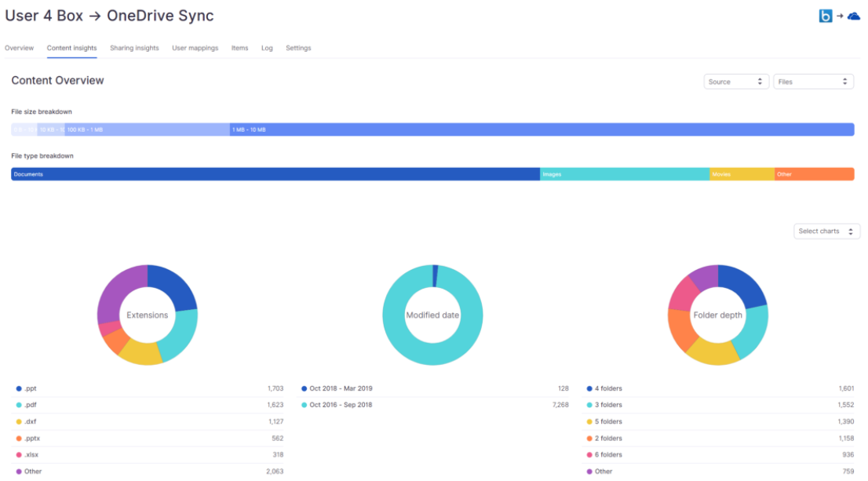Open the Source dropdown
868x481 pixels.
(x=735, y=81)
